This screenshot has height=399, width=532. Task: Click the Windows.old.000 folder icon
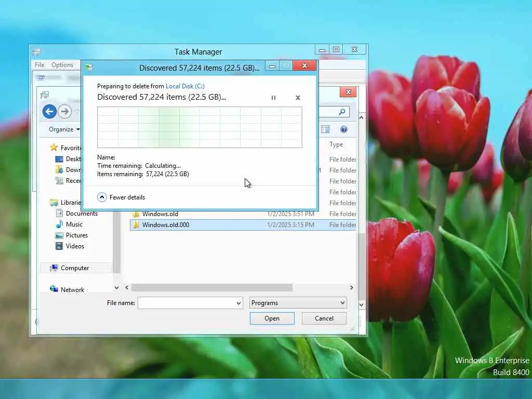[136, 224]
